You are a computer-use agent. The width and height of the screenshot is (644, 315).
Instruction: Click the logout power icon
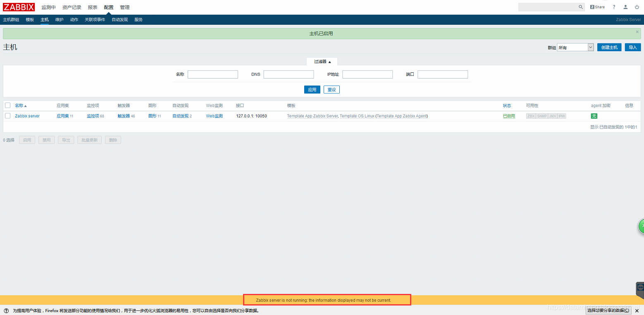pyautogui.click(x=637, y=7)
